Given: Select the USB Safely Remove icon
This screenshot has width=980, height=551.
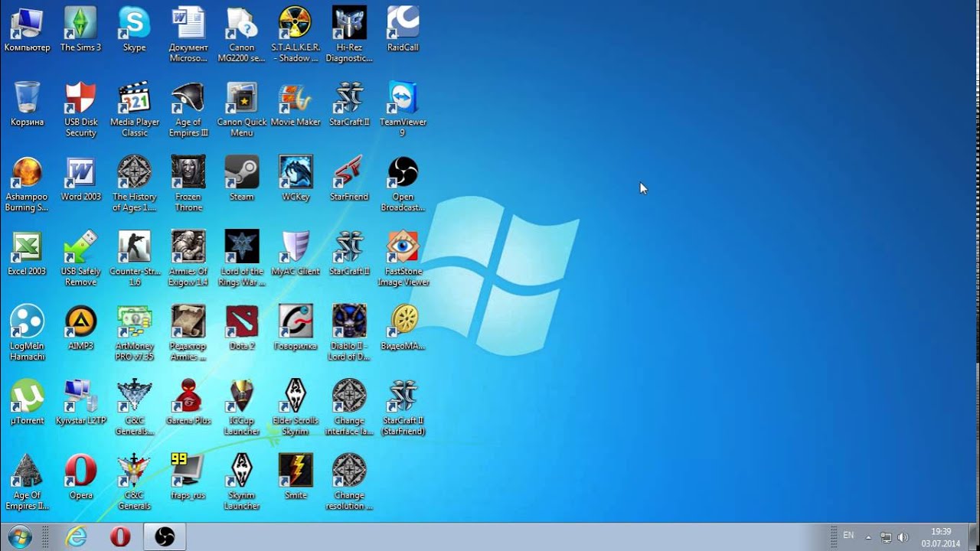Looking at the screenshot, I should (80, 259).
